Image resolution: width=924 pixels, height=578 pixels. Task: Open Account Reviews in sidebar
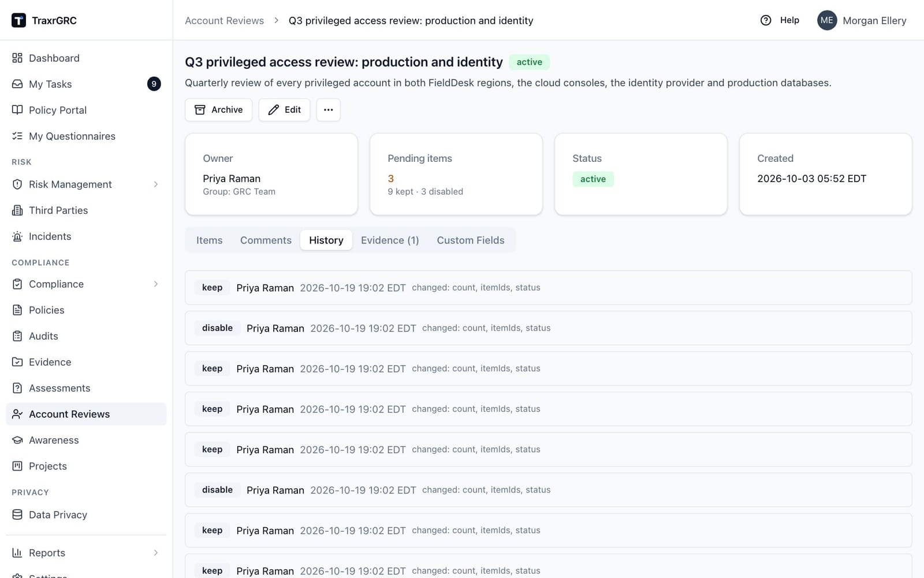coord(86,414)
